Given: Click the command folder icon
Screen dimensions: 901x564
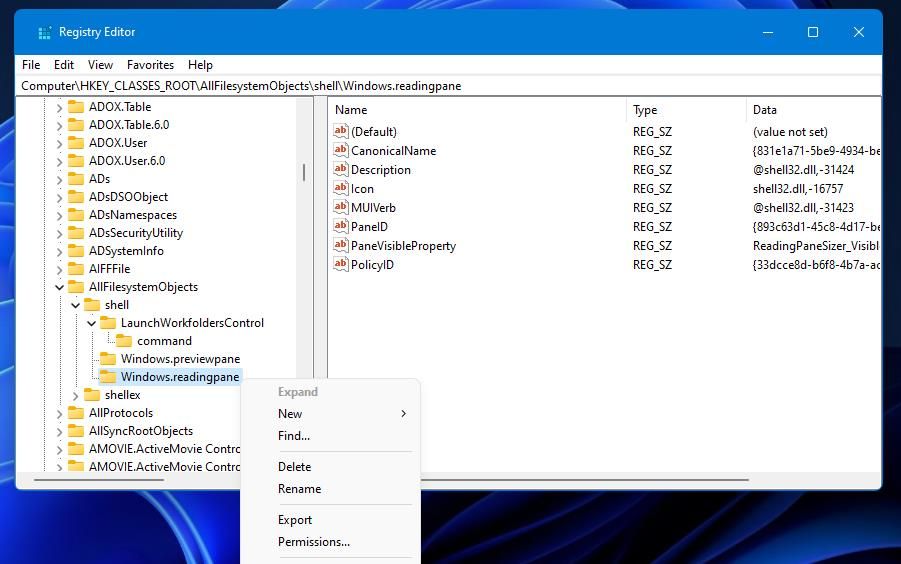Looking at the screenshot, I should point(124,341).
